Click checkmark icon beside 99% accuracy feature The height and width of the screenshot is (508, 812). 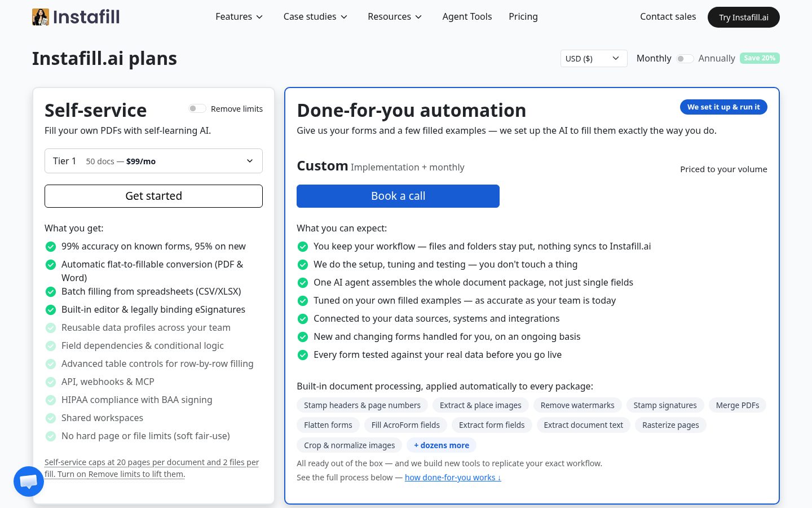pyautogui.click(x=51, y=247)
